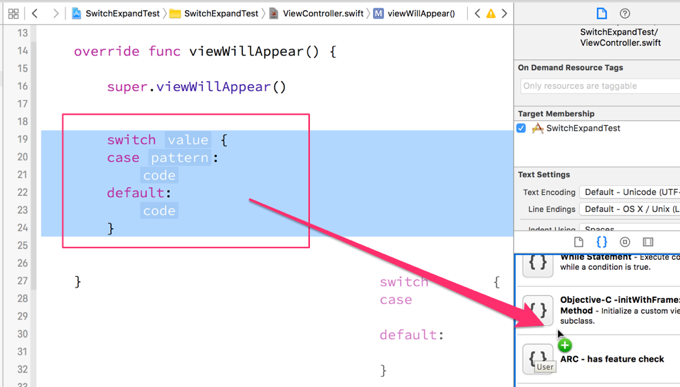Show the File inspector
The height and width of the screenshot is (387, 680).
tap(602, 13)
